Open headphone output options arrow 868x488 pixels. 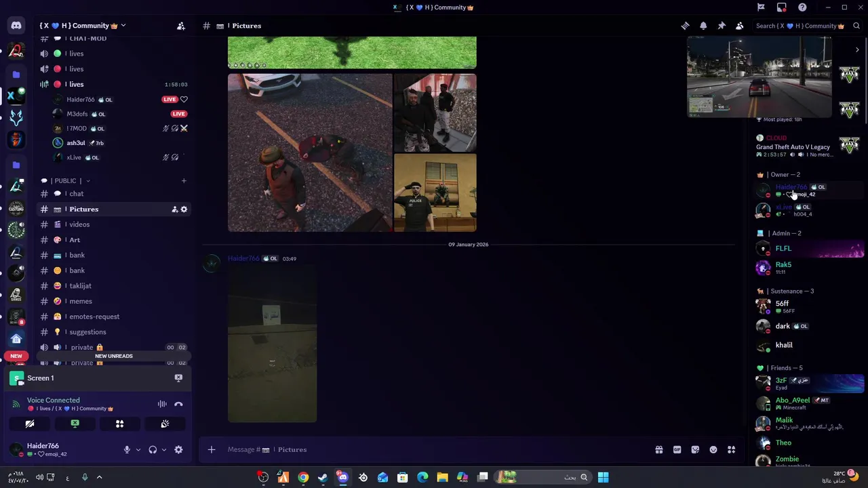pos(163,450)
